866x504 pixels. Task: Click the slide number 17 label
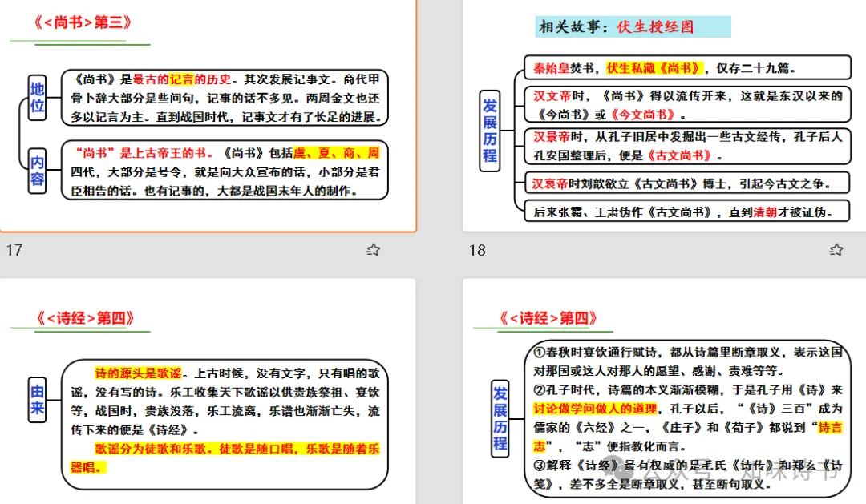(14, 250)
